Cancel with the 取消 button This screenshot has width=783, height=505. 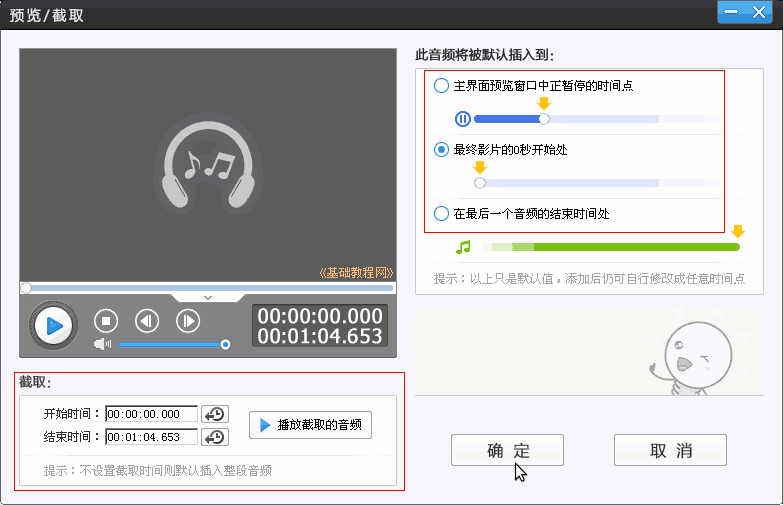click(670, 451)
